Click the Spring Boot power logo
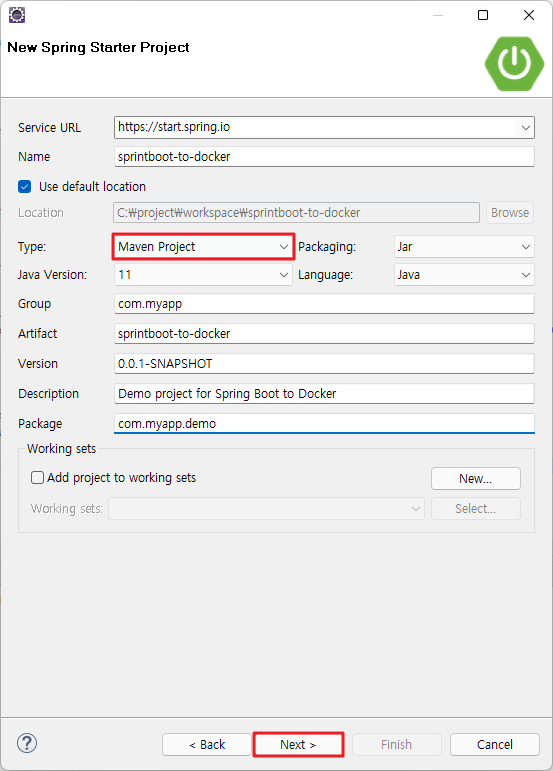The height and width of the screenshot is (771, 553). pos(514,64)
